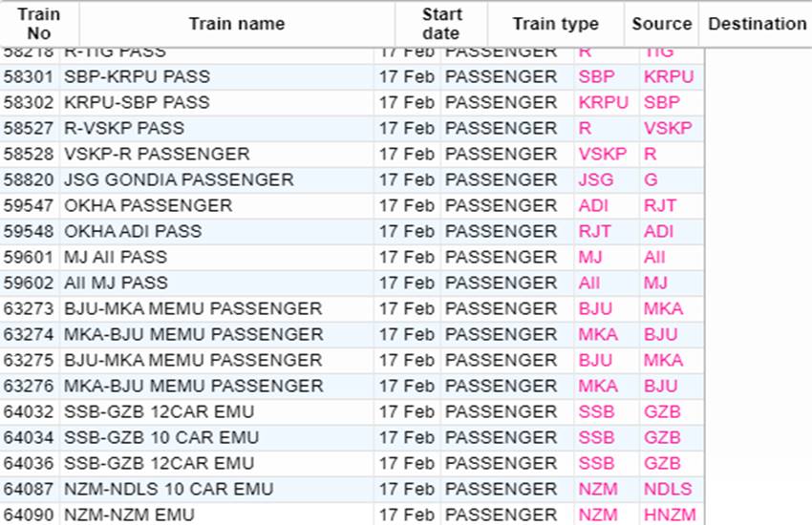
Task: Click the Start date column header
Action: point(440,24)
